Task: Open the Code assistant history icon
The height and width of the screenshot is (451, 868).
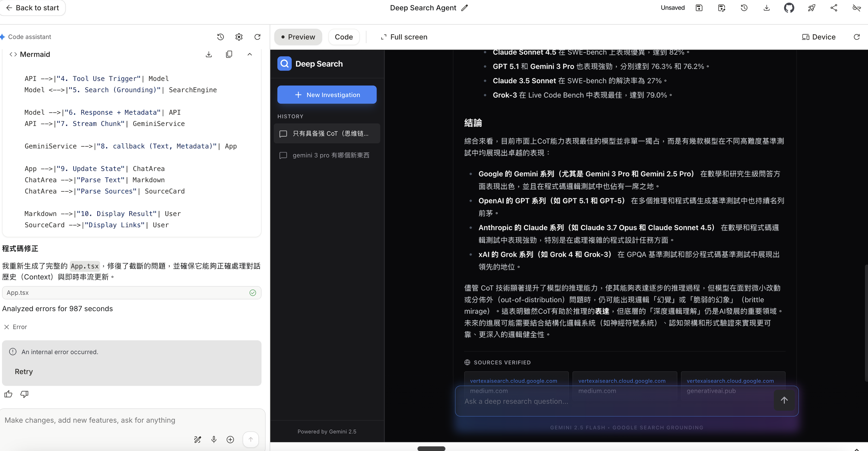Action: [x=220, y=37]
